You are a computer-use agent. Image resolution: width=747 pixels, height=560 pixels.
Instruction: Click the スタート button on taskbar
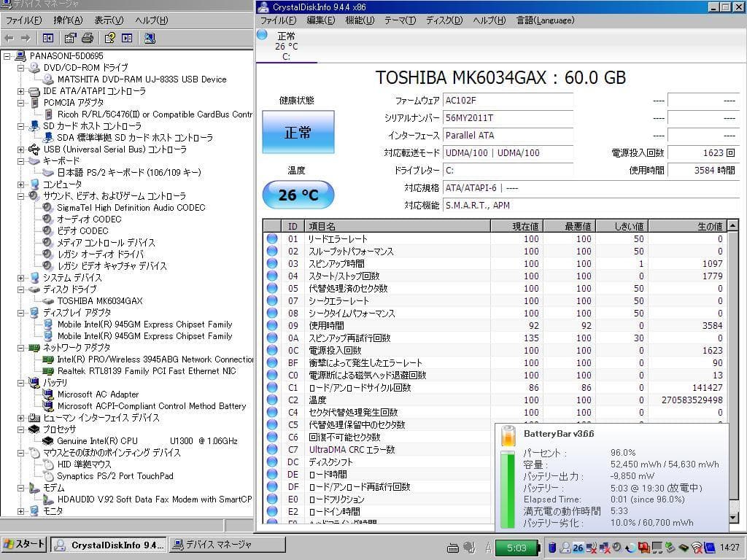[x=24, y=544]
